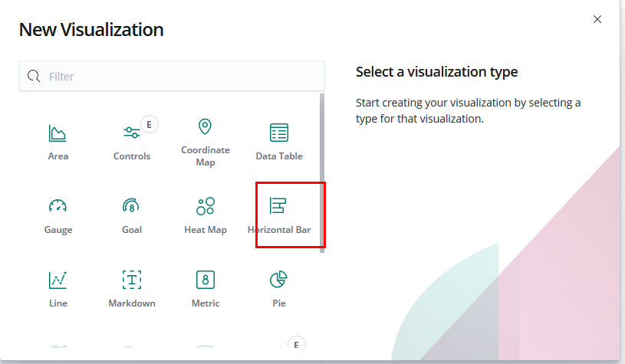The width and height of the screenshot is (625, 364).
Task: Select the Line chart visualization
Action: [58, 289]
